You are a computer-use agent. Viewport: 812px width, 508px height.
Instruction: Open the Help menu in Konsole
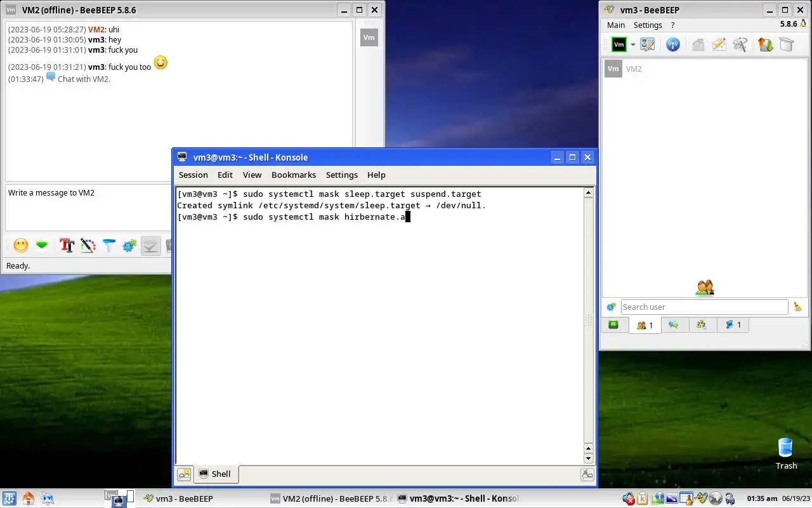tap(376, 175)
